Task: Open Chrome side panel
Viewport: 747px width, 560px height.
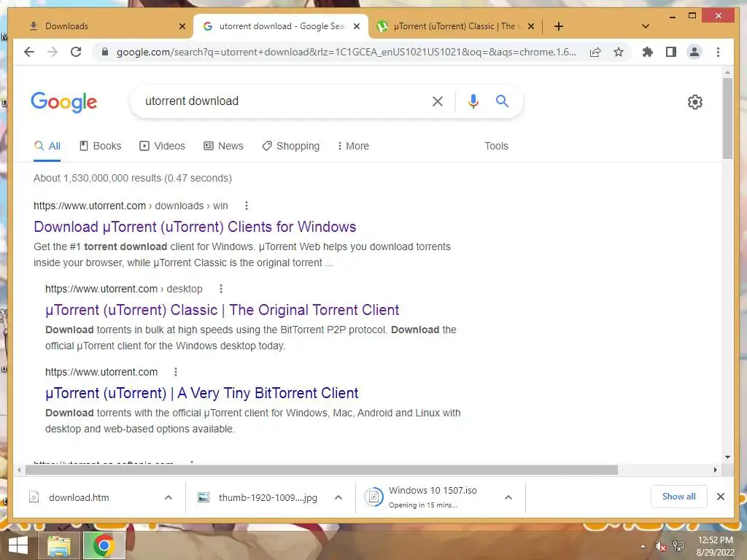Action: (x=671, y=52)
